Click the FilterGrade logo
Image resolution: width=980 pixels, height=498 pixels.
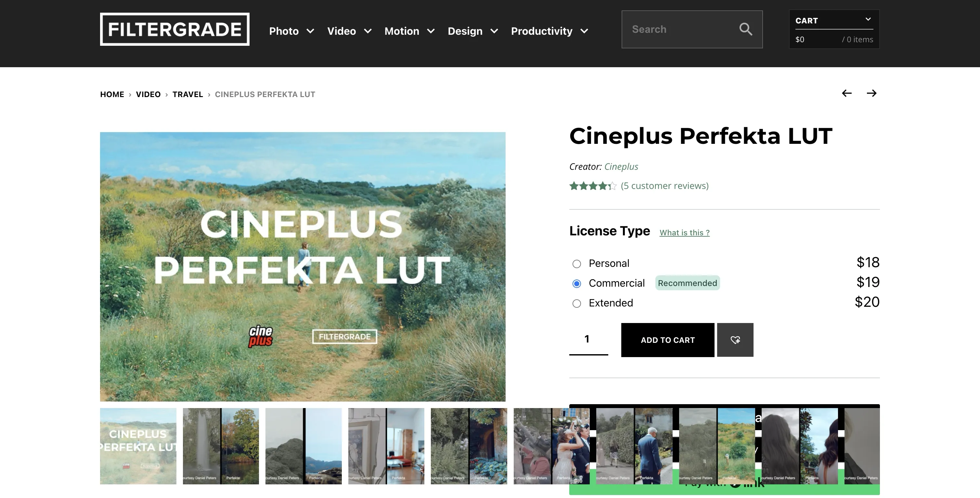click(x=174, y=29)
